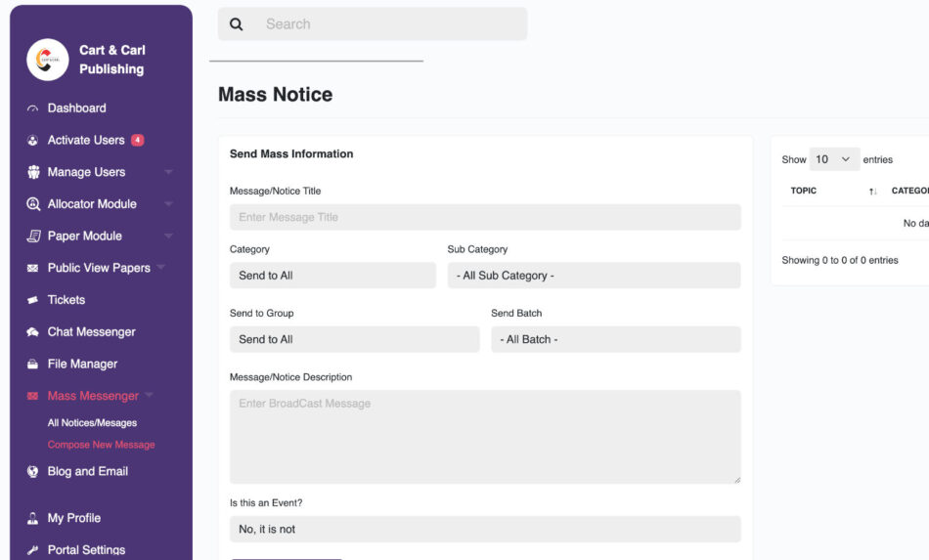Select Compose New Message link
This screenshot has width=929, height=560.
(101, 445)
